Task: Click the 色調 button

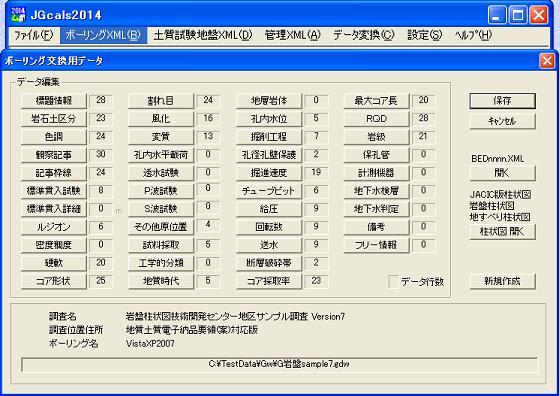Action: 54,137
